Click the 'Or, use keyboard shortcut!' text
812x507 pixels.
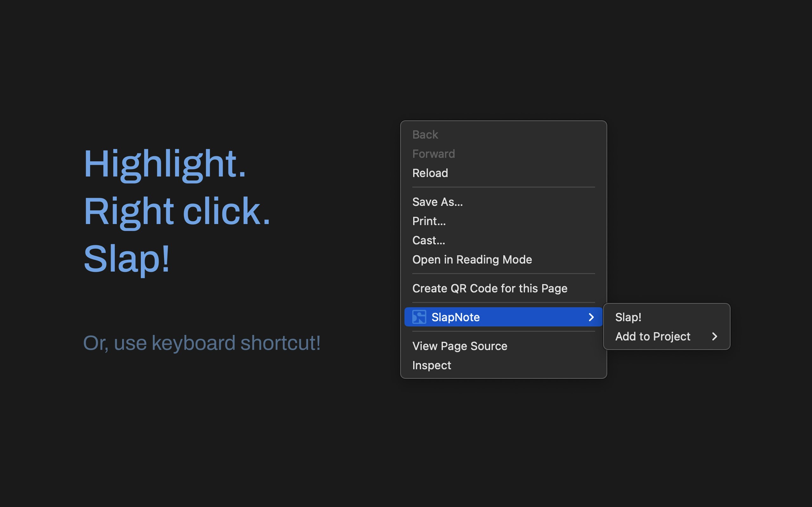point(202,342)
